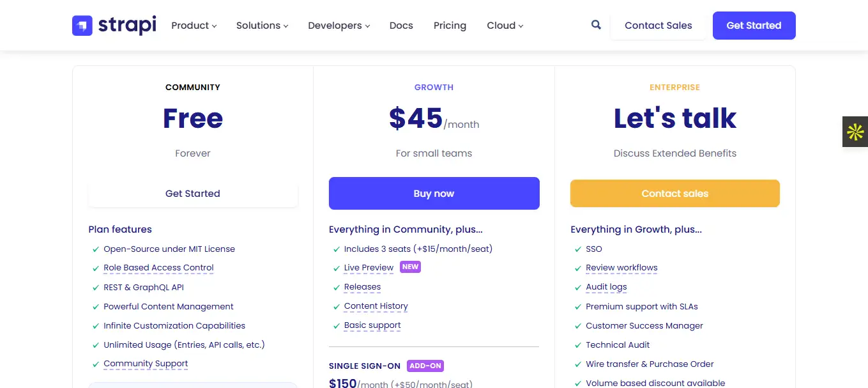Click the ADD-ON badge near Single Sign-On
This screenshot has height=388, width=868.
tap(425, 366)
